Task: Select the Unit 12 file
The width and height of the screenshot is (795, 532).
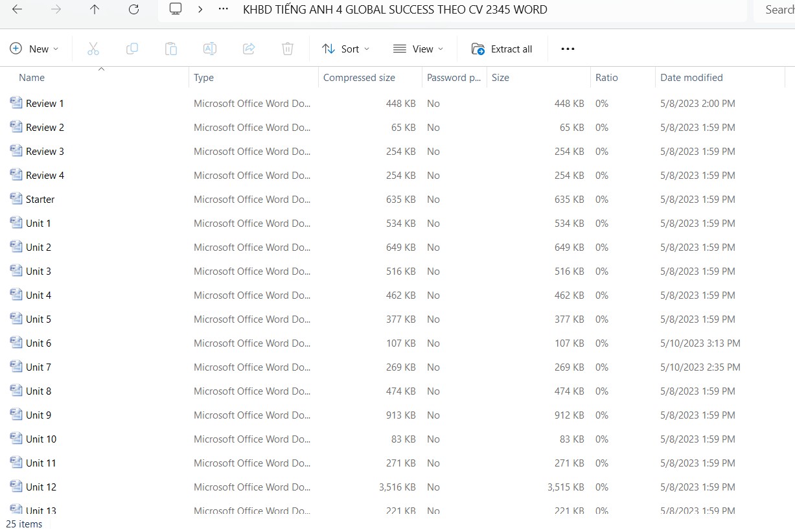Action: 41,487
